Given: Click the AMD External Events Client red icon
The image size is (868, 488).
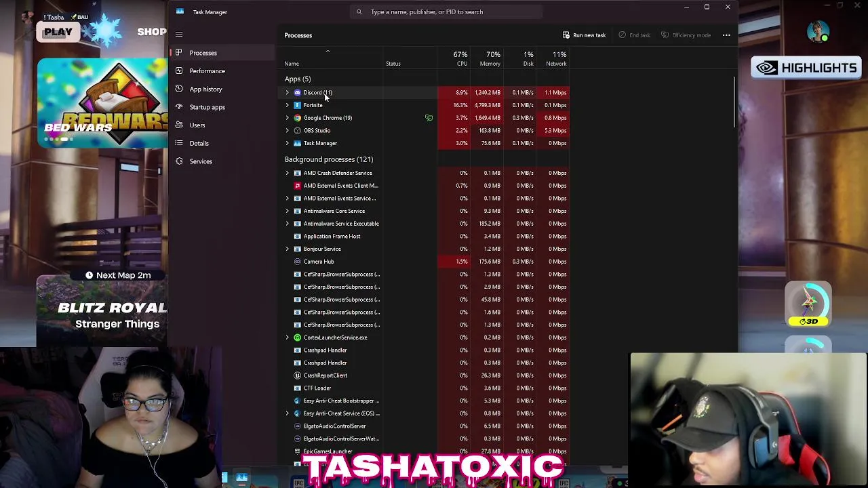Looking at the screenshot, I should click(x=297, y=186).
